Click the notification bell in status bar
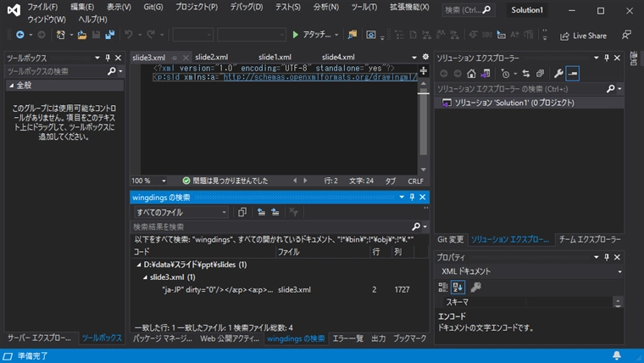This screenshot has width=644, height=363. tap(617, 355)
